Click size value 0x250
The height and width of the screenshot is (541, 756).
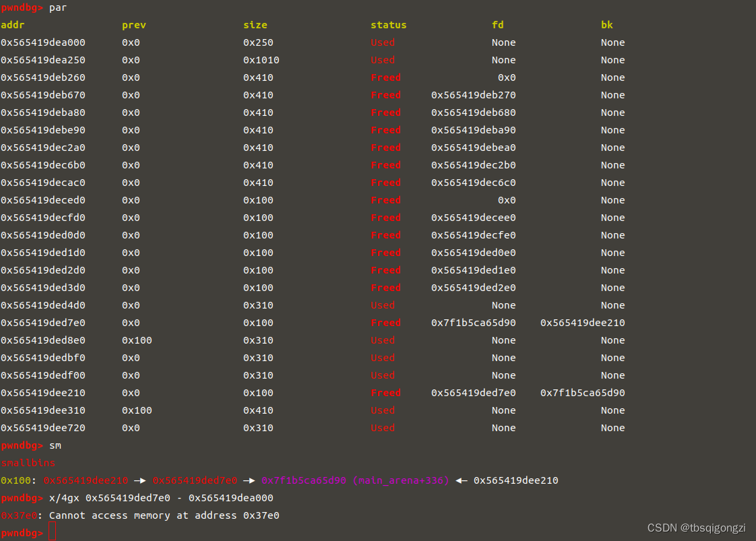coord(259,42)
